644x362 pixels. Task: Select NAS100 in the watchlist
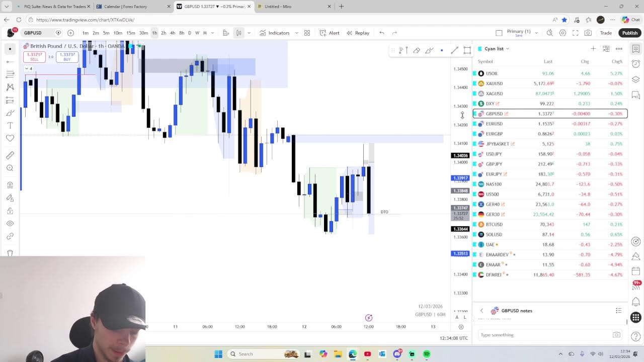(x=550, y=184)
